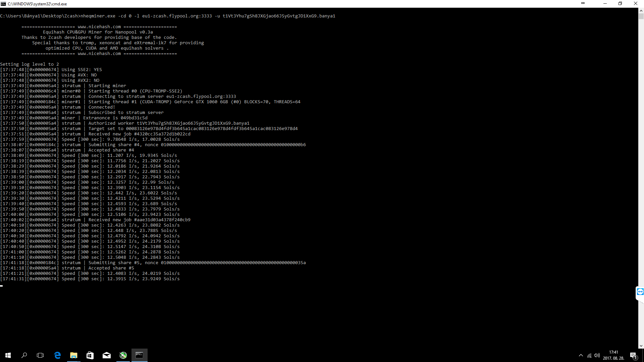Open the clock and date calendar

(613, 355)
